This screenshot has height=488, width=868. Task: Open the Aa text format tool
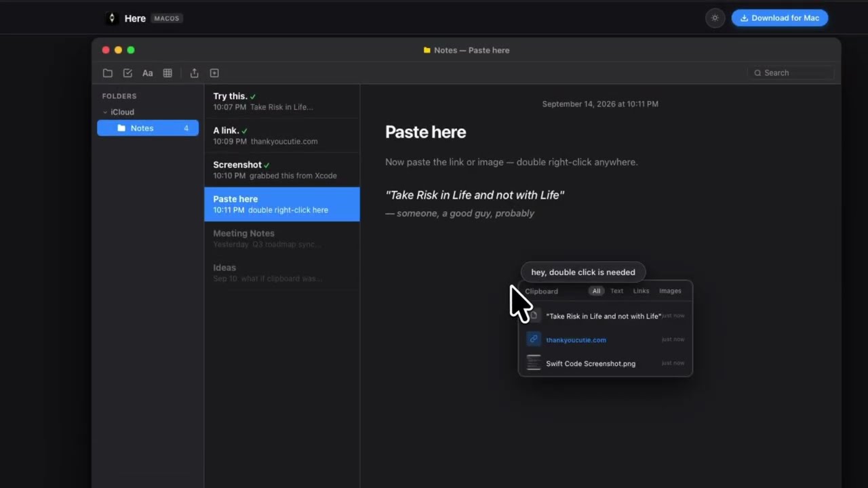[147, 73]
